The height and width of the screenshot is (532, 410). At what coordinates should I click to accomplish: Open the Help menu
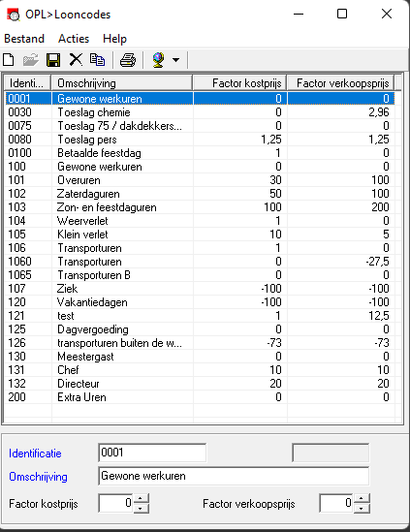tap(114, 39)
